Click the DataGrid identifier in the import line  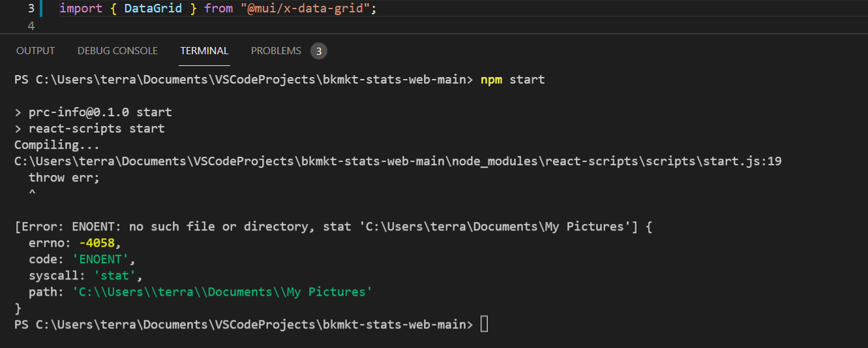click(x=153, y=8)
